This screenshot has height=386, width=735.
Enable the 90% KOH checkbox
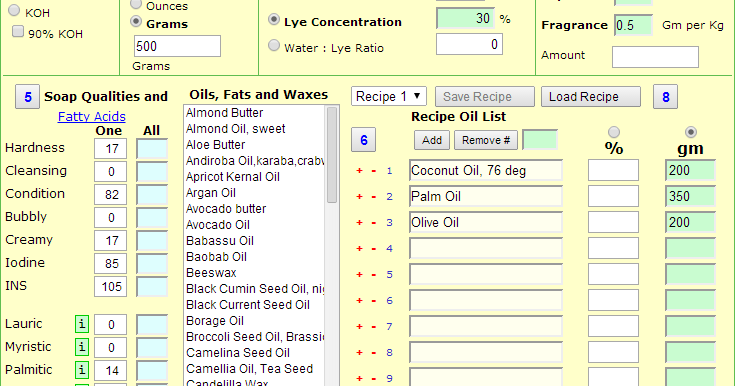(18, 32)
